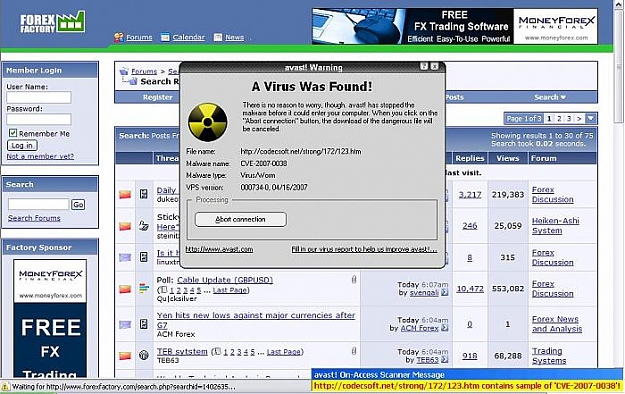This screenshot has height=394, width=625.
Task: Sort by Replies column header
Action: 470,158
